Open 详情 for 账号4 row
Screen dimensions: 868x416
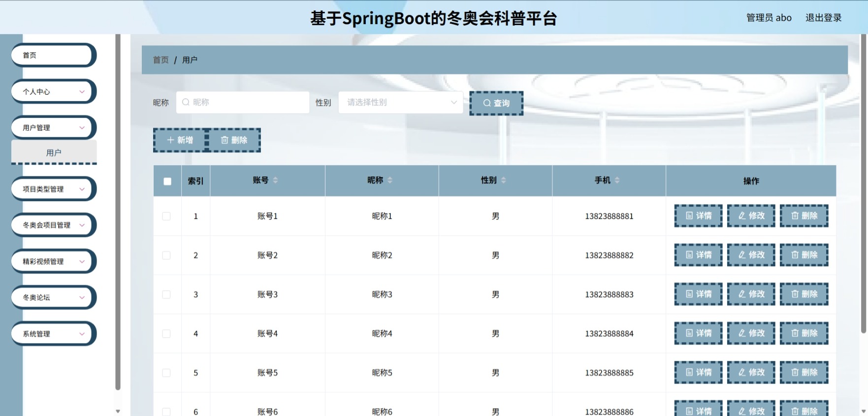tap(698, 333)
